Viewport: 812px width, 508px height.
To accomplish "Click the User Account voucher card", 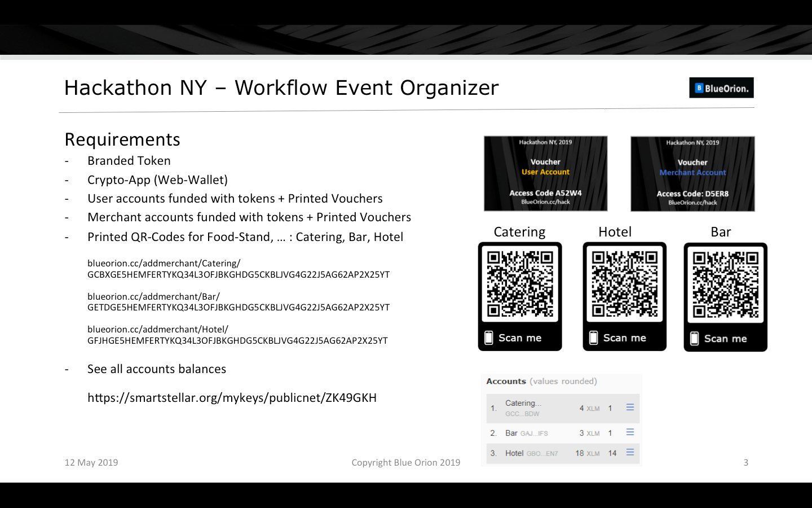I will point(545,173).
